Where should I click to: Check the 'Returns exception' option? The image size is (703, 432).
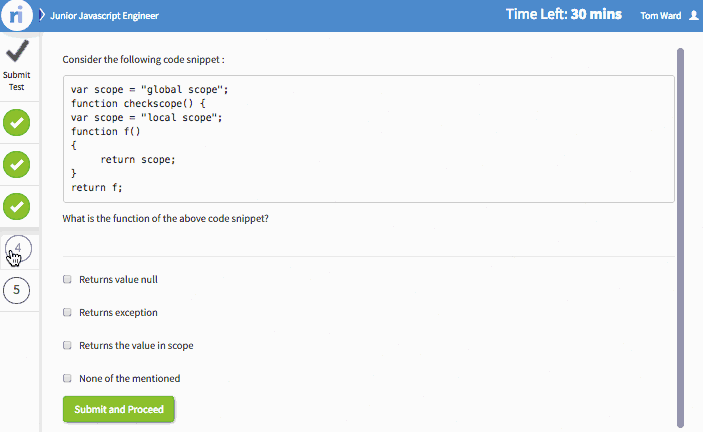[x=67, y=312]
